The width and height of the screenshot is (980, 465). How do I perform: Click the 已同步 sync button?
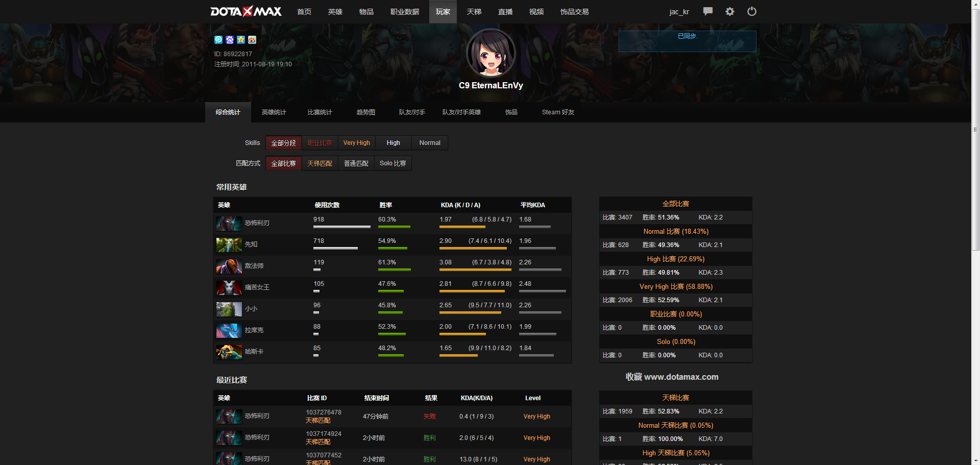(x=687, y=41)
